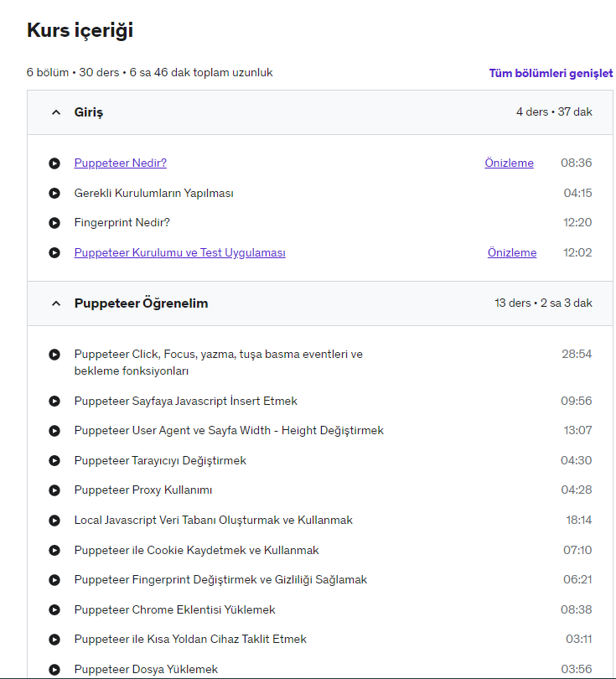This screenshot has width=616, height=679.
Task: Click the 03:11 lesson duration
Action: point(579,639)
